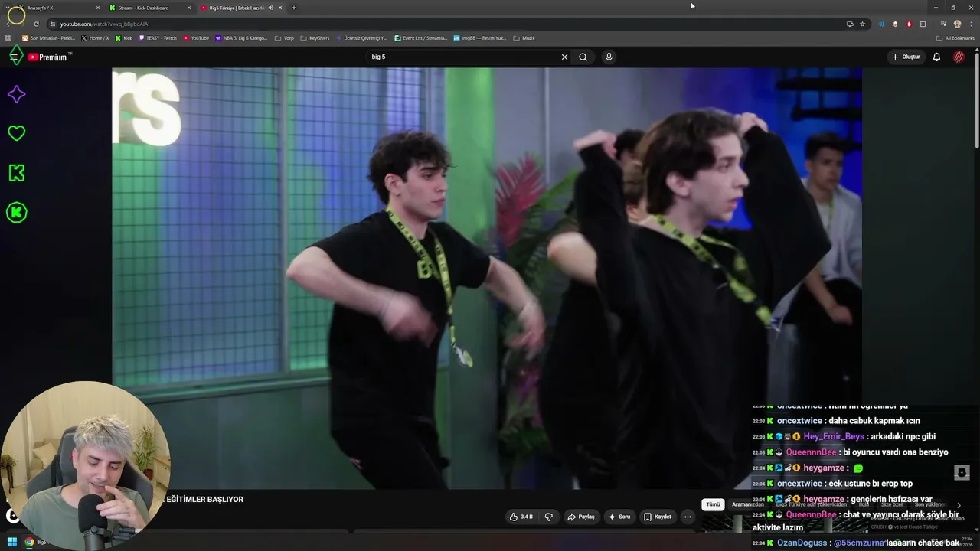Expand the KeyGivers bookmarks folder
The width and height of the screenshot is (980, 551).
point(315,38)
